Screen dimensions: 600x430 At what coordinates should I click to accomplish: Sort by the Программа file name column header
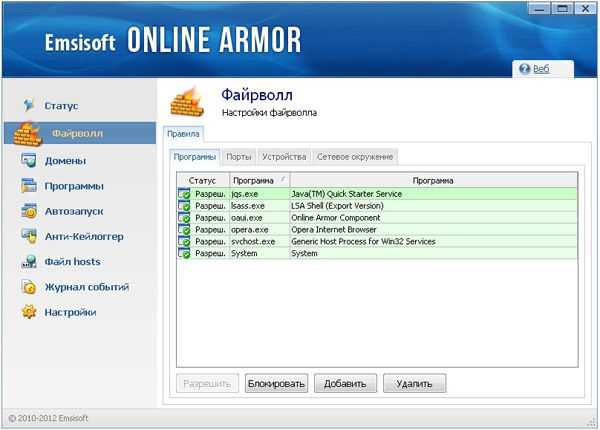coord(259,181)
